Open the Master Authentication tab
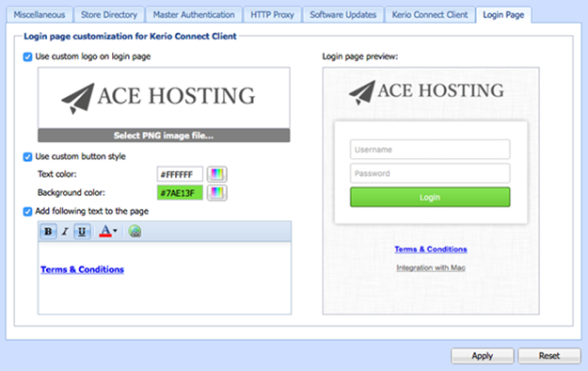 pyautogui.click(x=194, y=15)
